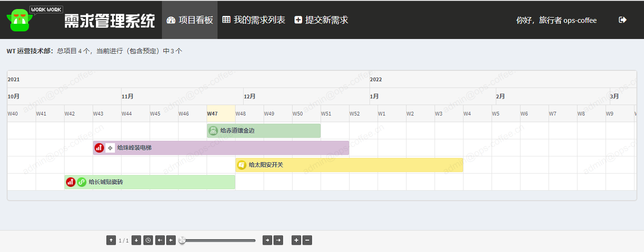Click zoom out minus button on timeline toolbar
The height and width of the screenshot is (252, 644).
click(307, 241)
